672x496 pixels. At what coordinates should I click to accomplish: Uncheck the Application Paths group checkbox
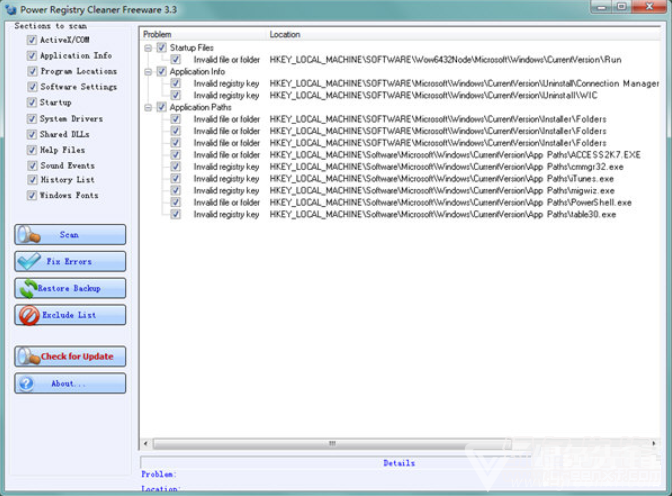pos(162,107)
